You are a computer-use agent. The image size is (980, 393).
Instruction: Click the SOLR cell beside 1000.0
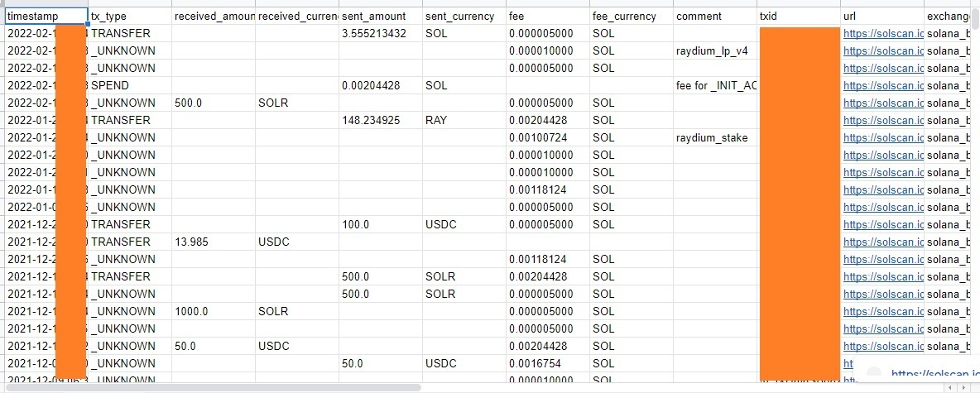297,311
